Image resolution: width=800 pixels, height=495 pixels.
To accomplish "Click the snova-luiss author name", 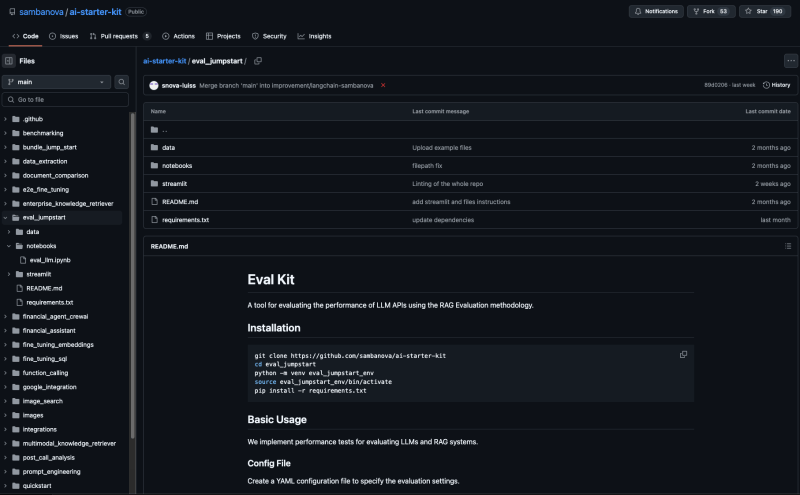I will pyautogui.click(x=179, y=85).
